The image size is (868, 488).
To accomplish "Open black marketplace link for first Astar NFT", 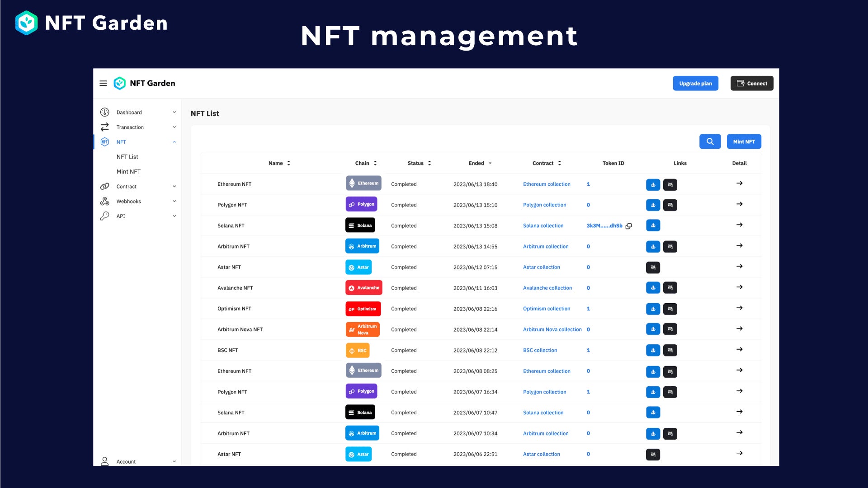I will point(653,267).
